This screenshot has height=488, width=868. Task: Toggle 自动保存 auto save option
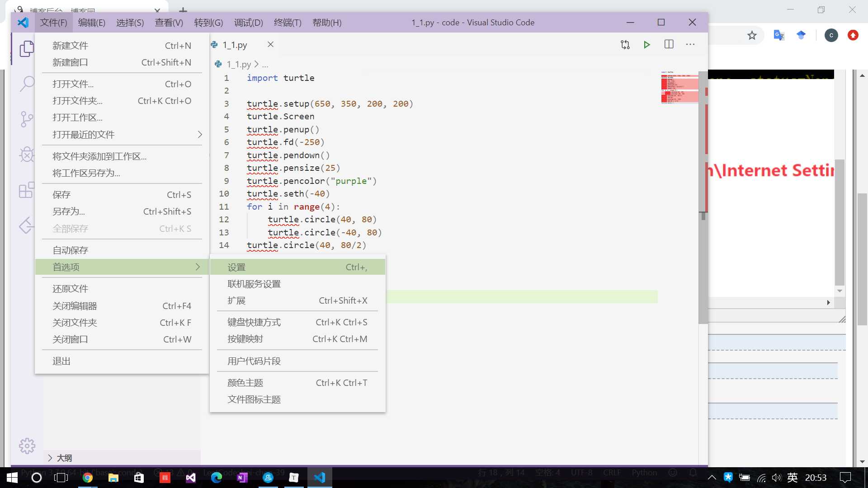pyautogui.click(x=70, y=250)
